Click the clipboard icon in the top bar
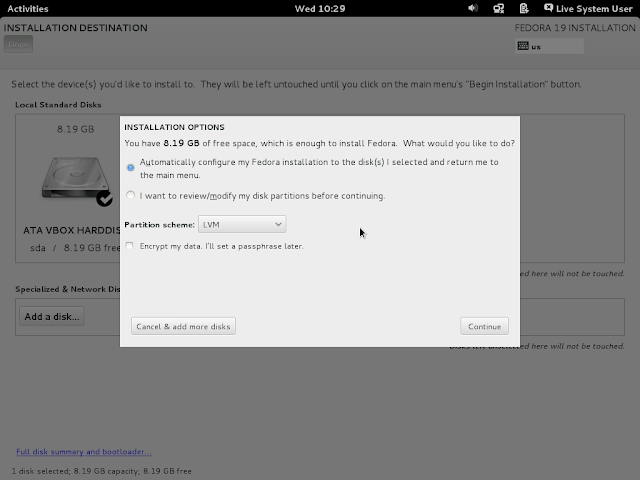Image resolution: width=640 pixels, height=480 pixels. tap(524, 8)
